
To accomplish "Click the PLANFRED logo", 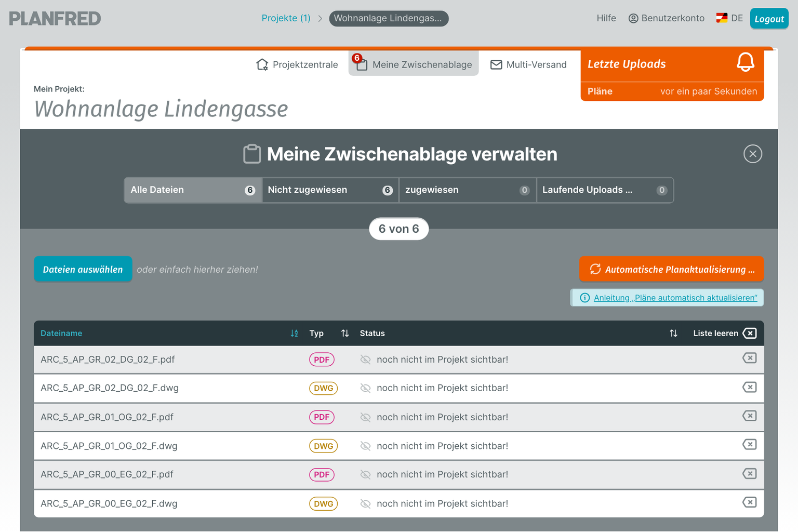I will (x=55, y=19).
